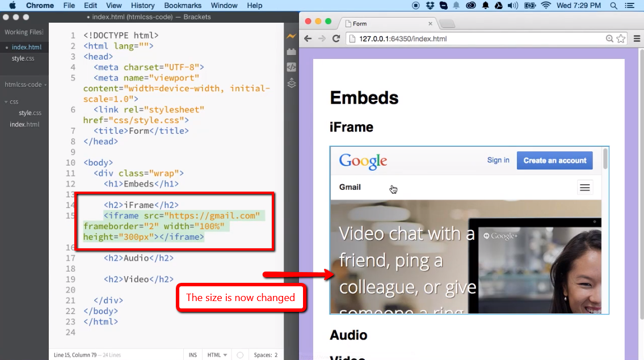Viewport: 644px width, 360px height.
Task: Launch Live Preview with the lightning bolt icon
Action: tap(291, 36)
